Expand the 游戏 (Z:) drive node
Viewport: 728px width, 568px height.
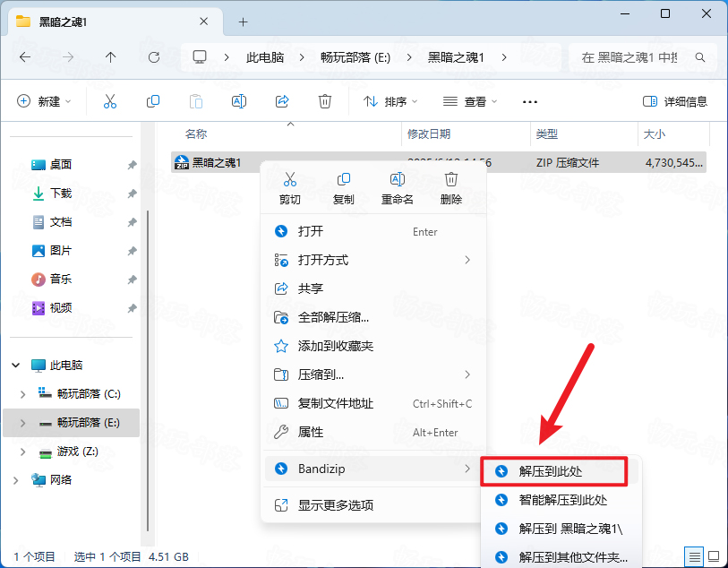click(22, 452)
